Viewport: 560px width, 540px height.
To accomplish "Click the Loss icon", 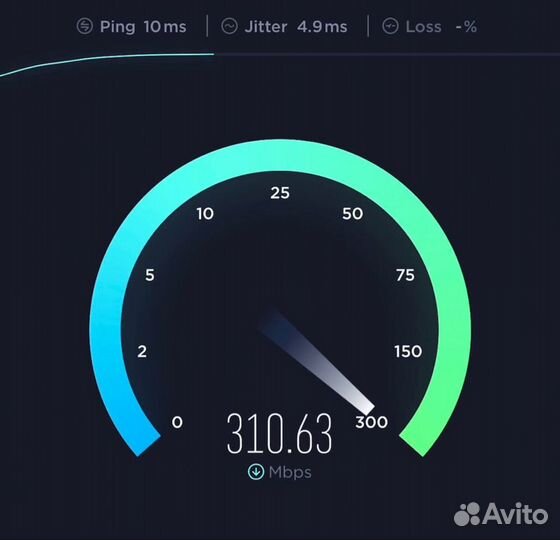I will click(x=390, y=26).
